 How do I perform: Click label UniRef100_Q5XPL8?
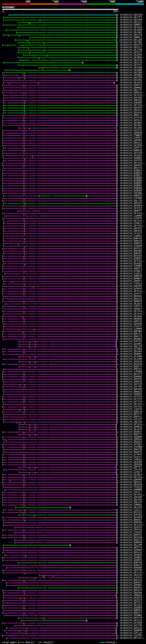tap(131, 143)
